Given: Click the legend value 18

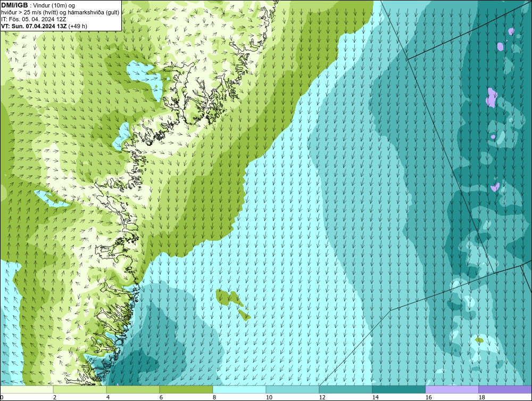Looking at the screenshot, I should click(x=482, y=397).
